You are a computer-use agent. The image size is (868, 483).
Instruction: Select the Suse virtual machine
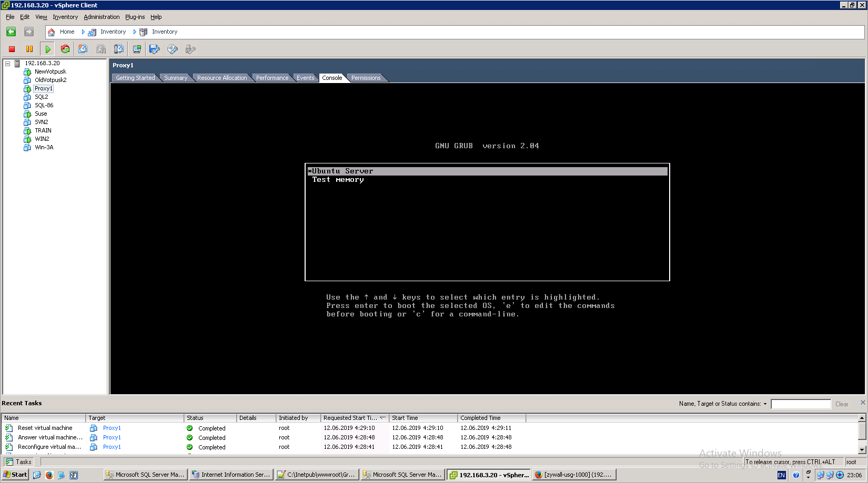pos(41,114)
